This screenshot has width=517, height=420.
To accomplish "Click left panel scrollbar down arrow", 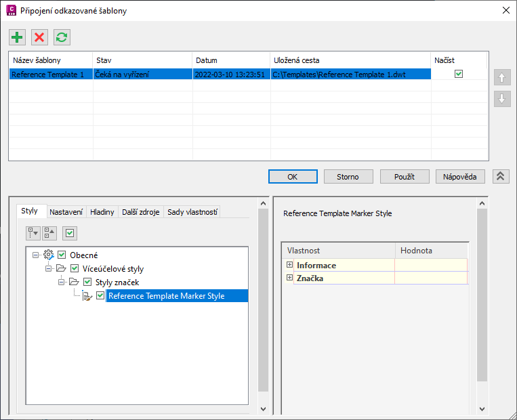I will 263,408.
